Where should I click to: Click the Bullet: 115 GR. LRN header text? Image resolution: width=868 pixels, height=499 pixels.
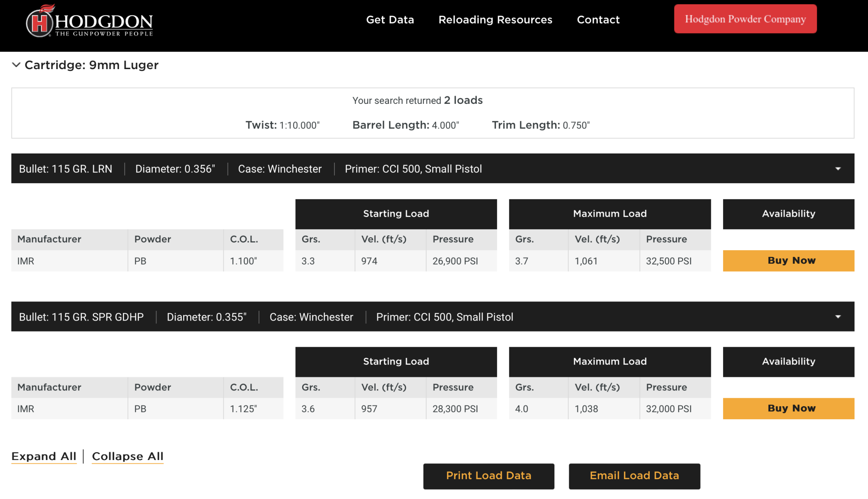(66, 169)
